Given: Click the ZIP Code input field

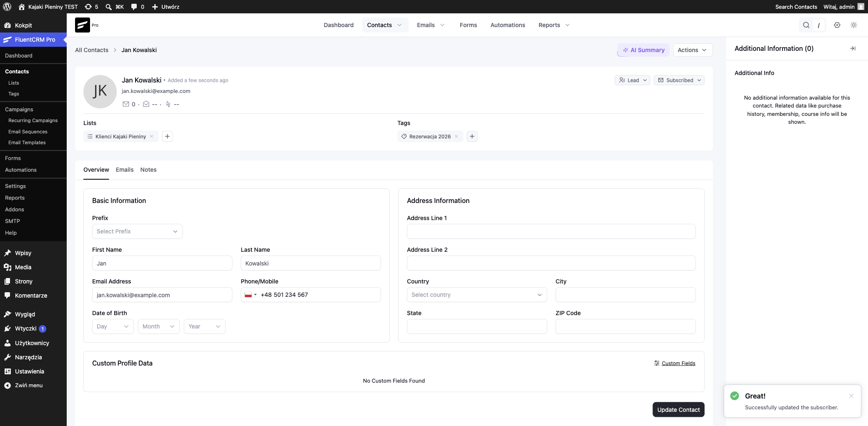Looking at the screenshot, I should [x=625, y=326].
